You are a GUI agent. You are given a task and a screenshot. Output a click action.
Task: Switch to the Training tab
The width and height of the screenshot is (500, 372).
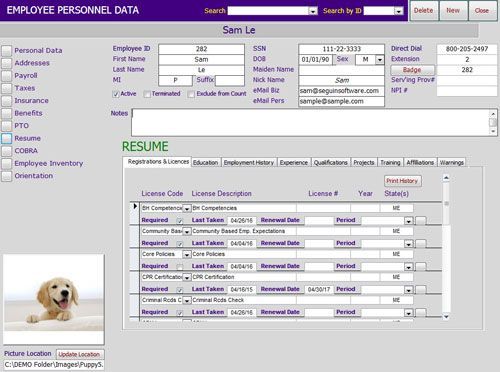390,163
